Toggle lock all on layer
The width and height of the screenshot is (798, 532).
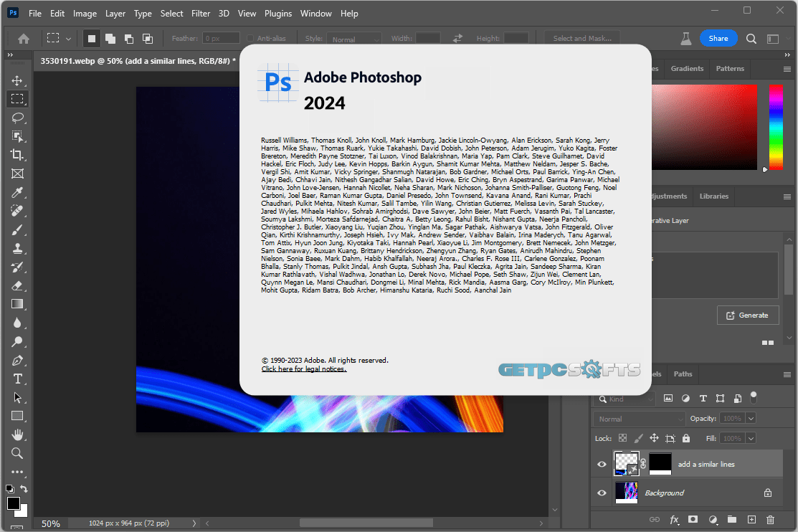tap(686, 438)
